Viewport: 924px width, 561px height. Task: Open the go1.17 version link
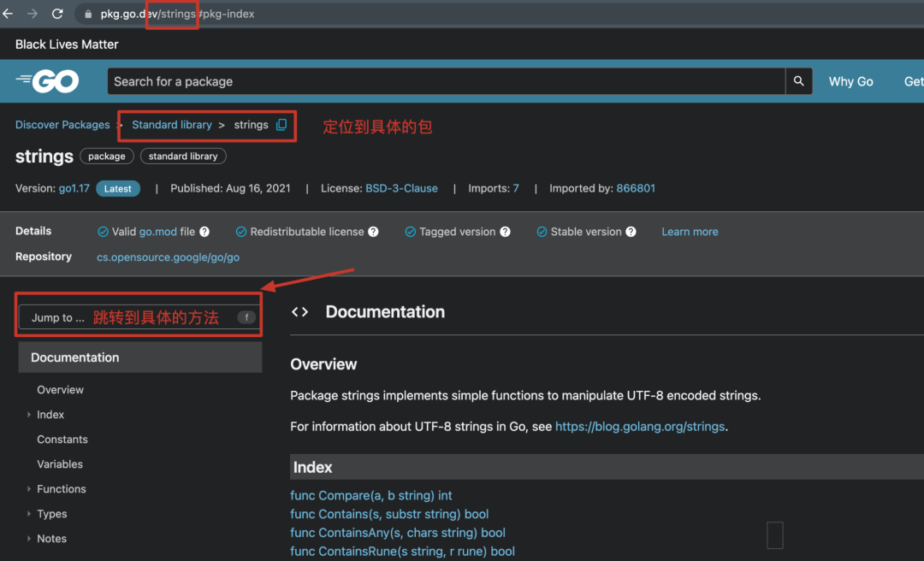(x=74, y=188)
